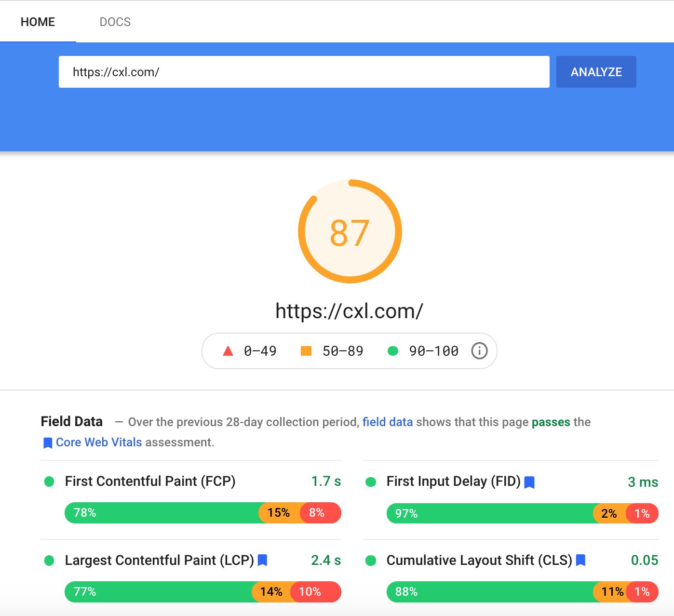Focus the URL field containing https://cxl.com/

coord(304,72)
